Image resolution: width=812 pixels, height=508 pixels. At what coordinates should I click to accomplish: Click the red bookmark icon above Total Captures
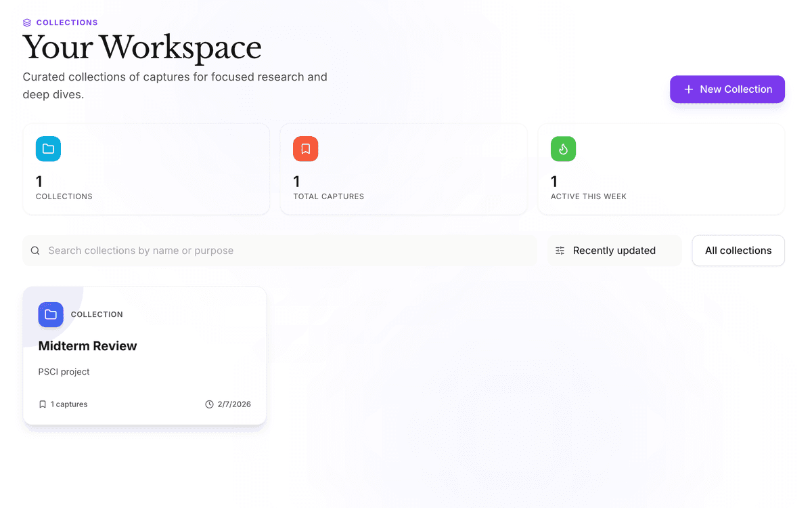pos(305,148)
